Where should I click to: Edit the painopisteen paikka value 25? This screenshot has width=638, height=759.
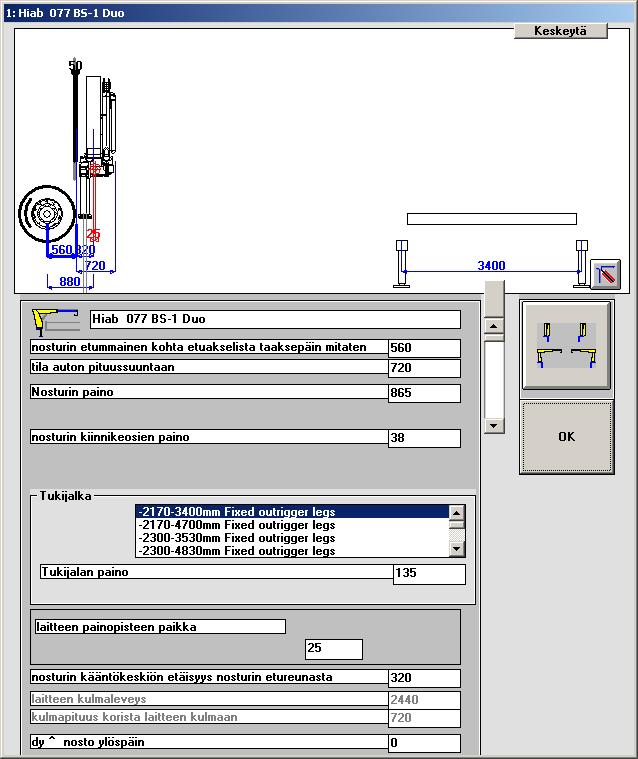coord(334,649)
